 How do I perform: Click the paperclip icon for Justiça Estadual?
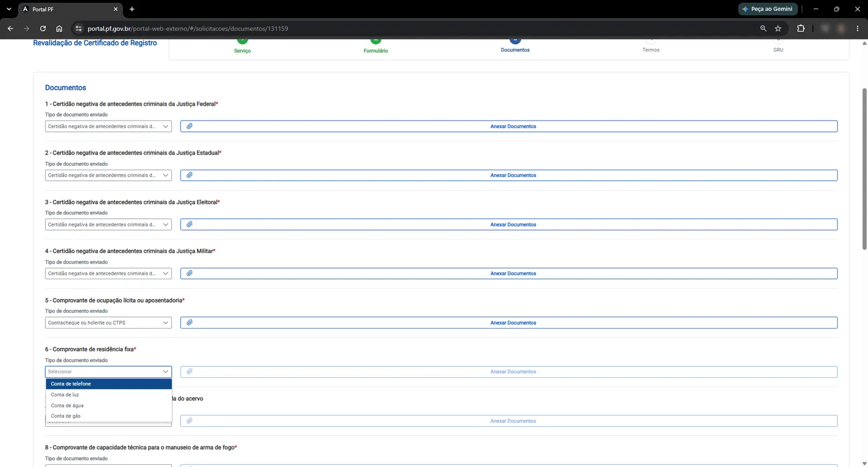coord(189,175)
